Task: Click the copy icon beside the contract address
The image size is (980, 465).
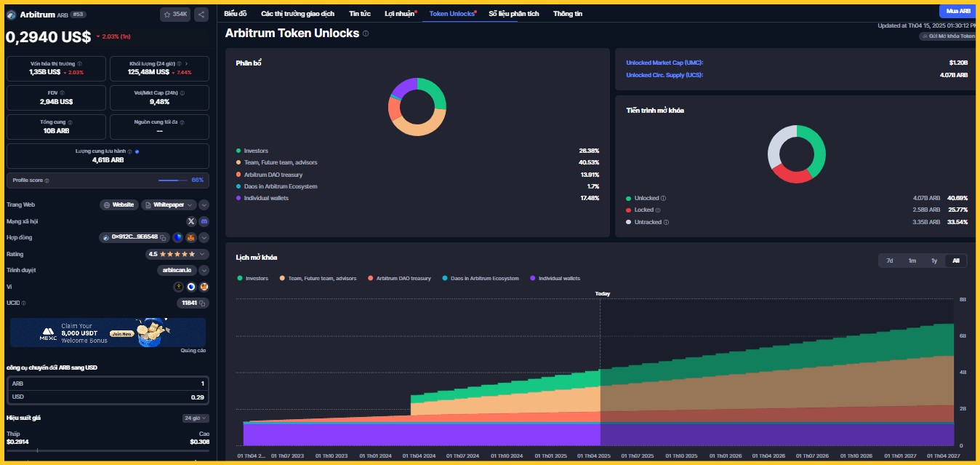Action: tap(163, 239)
